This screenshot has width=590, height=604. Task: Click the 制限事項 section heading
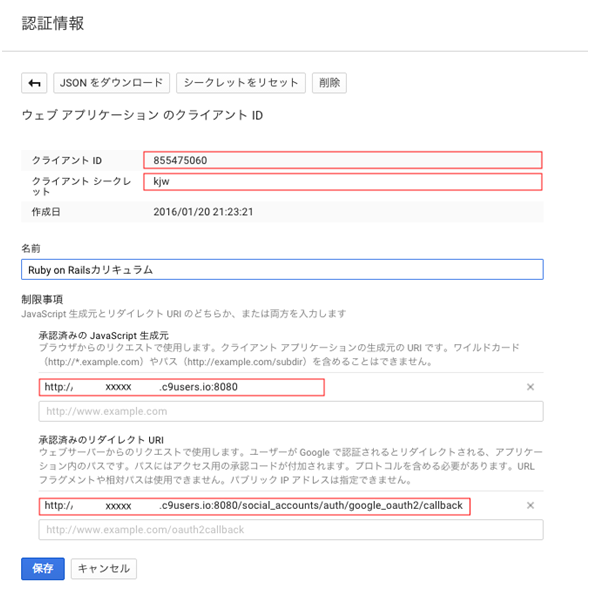pos(42,299)
